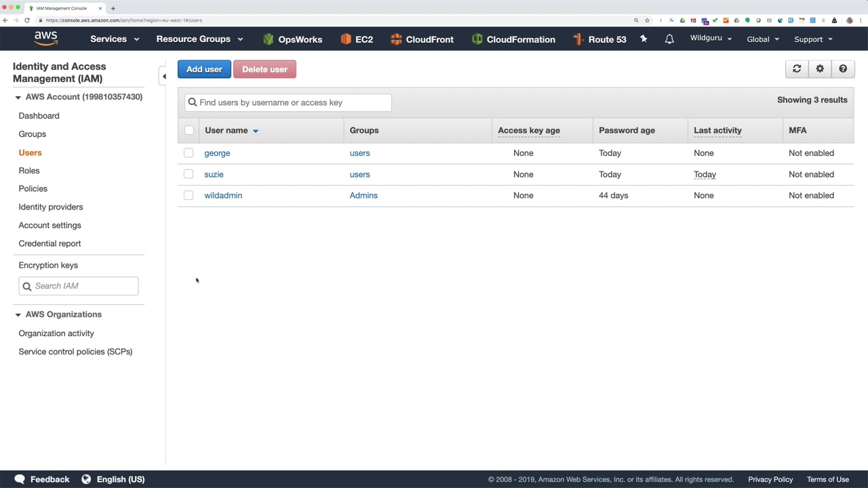Open Roles in the sidebar
Viewport: 868px width, 488px height.
coord(29,171)
